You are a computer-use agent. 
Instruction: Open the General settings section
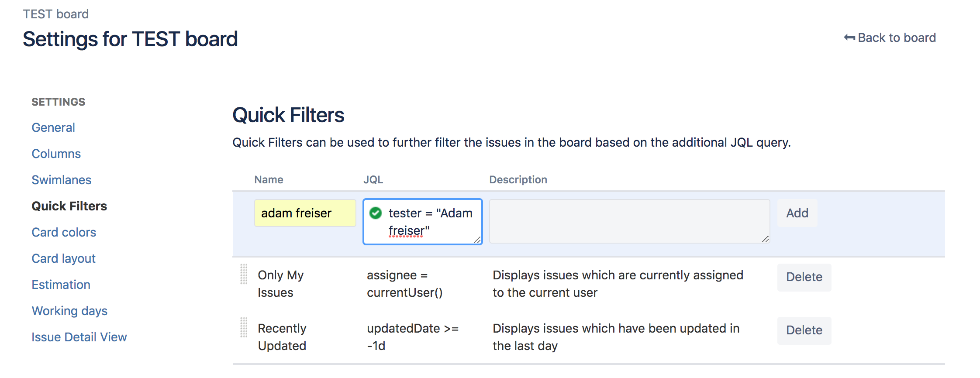point(53,127)
